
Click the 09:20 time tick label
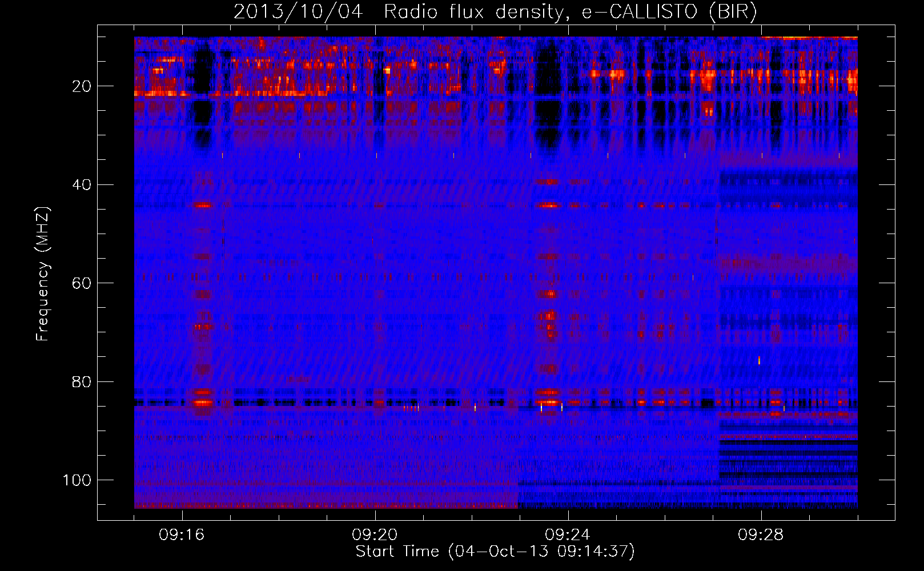[x=375, y=535]
